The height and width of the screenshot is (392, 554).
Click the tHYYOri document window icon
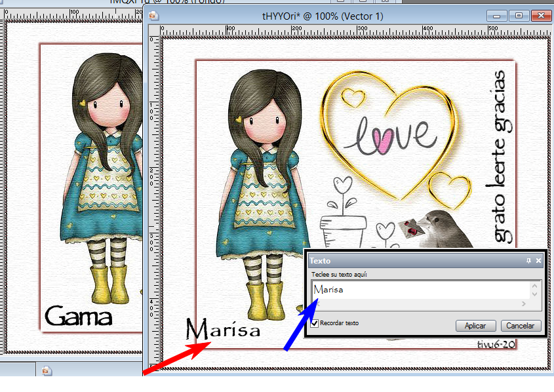[x=153, y=16]
